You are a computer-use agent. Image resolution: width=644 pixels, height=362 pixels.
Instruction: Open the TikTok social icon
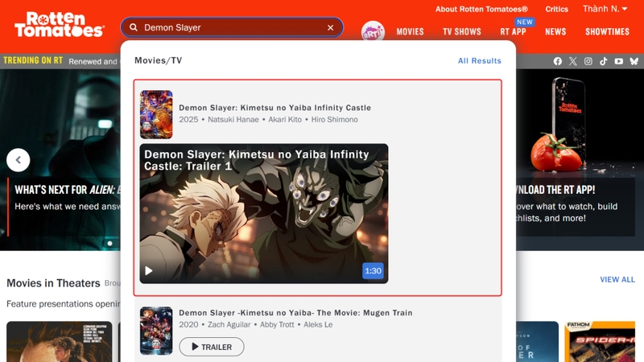pyautogui.click(x=604, y=61)
